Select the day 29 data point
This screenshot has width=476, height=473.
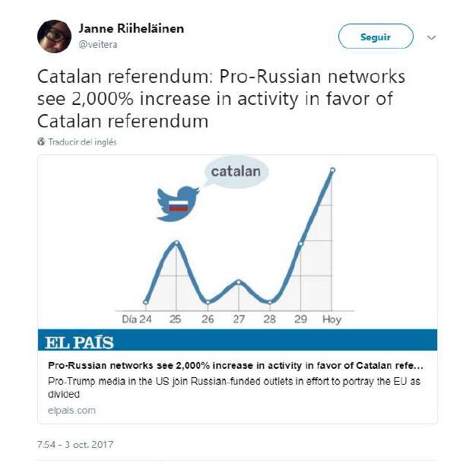point(300,243)
